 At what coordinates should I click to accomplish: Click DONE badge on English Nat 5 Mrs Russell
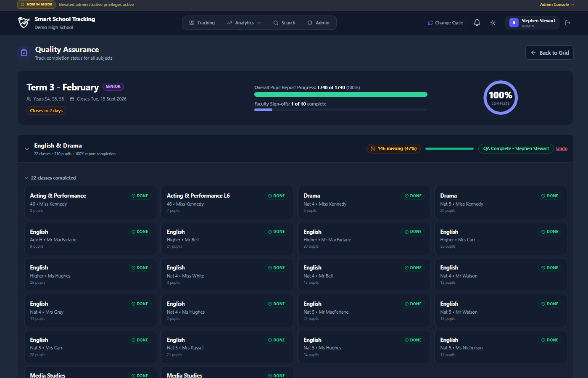pos(277,340)
